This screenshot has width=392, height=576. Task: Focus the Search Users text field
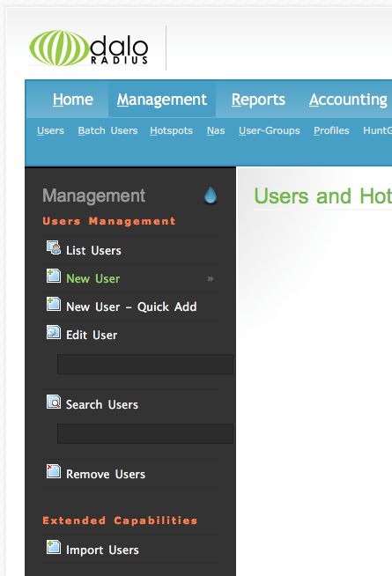pyautogui.click(x=145, y=433)
